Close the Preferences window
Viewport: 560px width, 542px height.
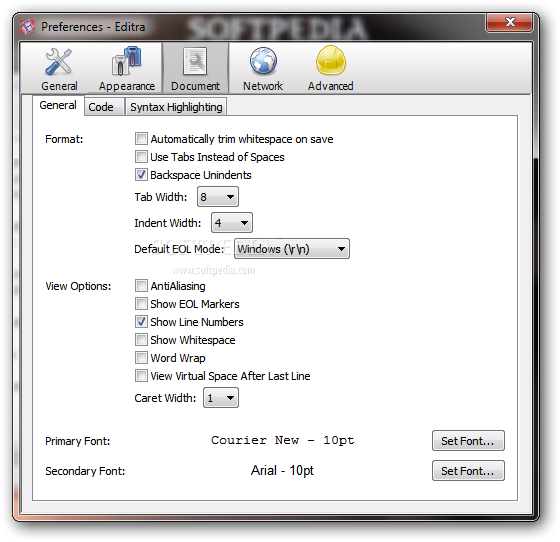tap(510, 22)
